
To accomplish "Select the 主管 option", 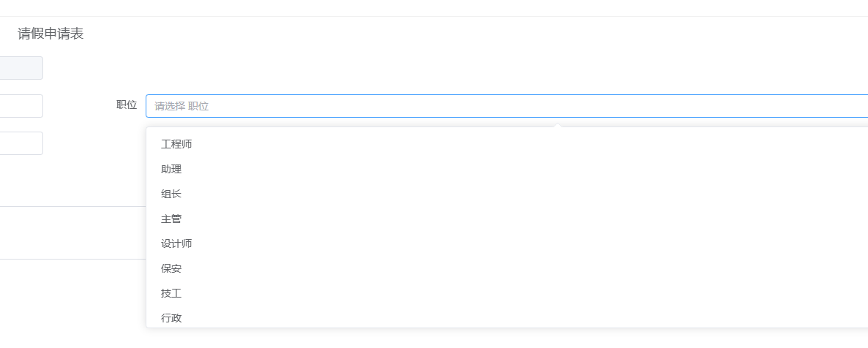I will [171, 219].
